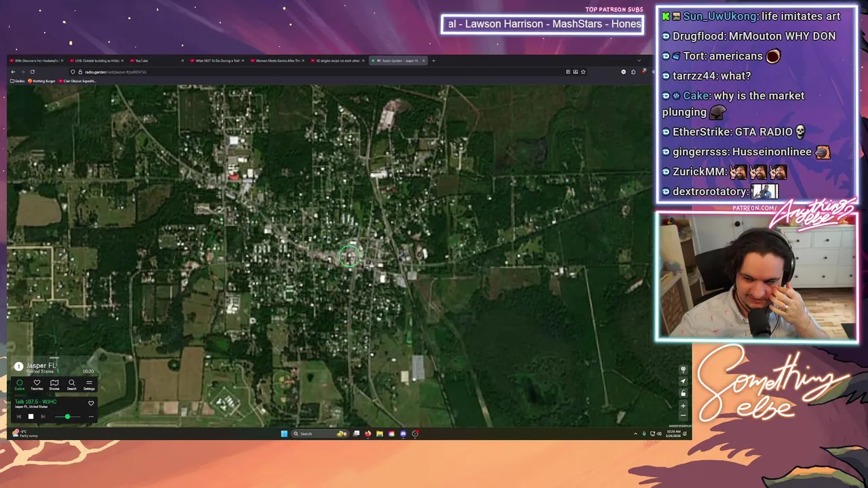Open the Dailies bookmark folder

click(17, 81)
